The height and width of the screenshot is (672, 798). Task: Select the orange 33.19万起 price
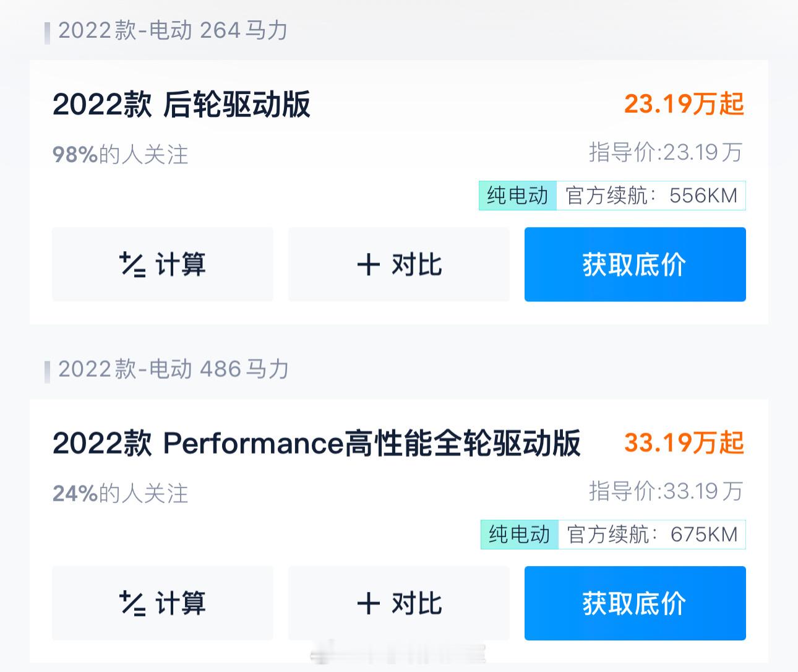pos(684,443)
